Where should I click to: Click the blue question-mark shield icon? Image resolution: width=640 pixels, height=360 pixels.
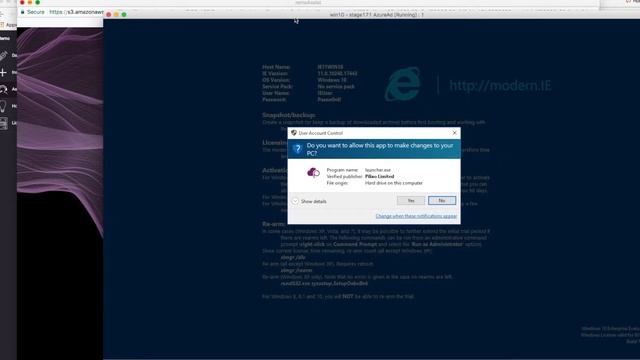click(x=298, y=149)
